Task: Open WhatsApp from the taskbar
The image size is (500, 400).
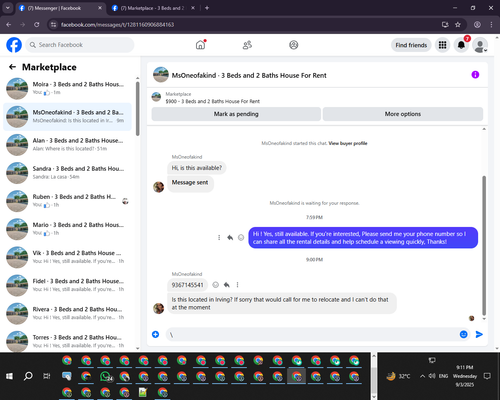Action: pos(106,376)
